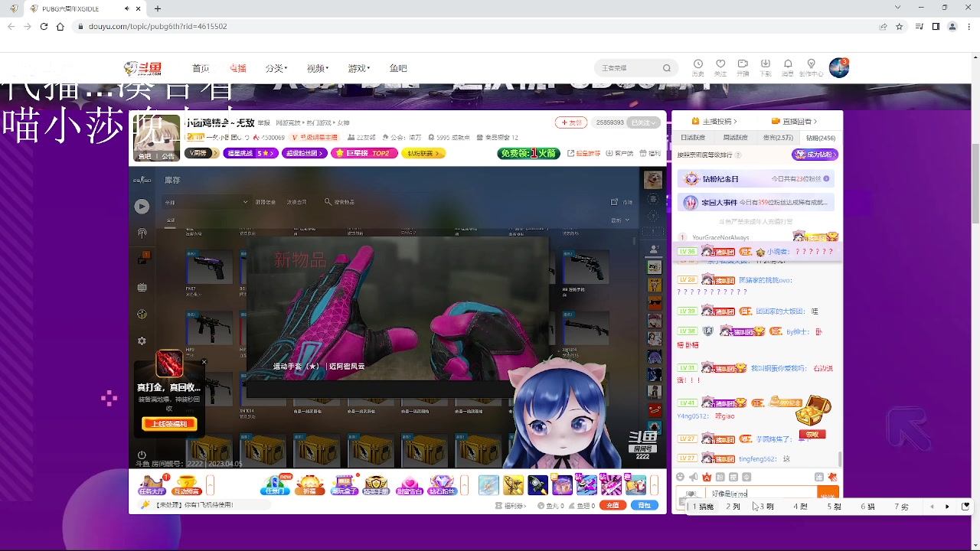Click the 成为钻粉 button

[x=815, y=155]
